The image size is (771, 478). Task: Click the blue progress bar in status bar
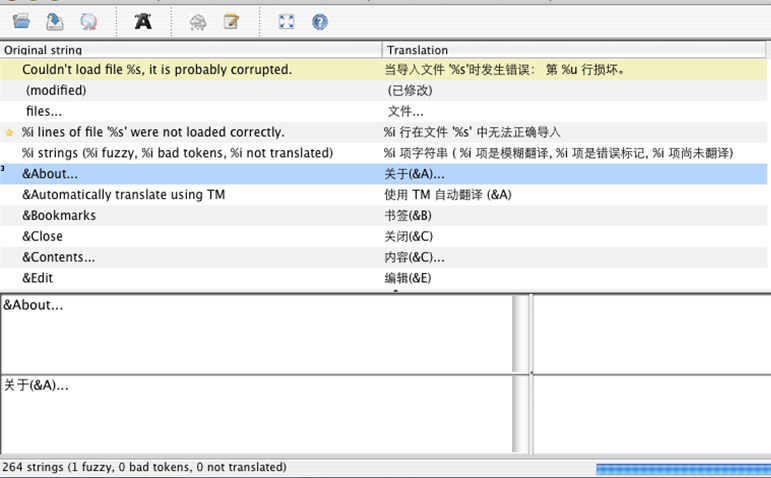pos(681,467)
